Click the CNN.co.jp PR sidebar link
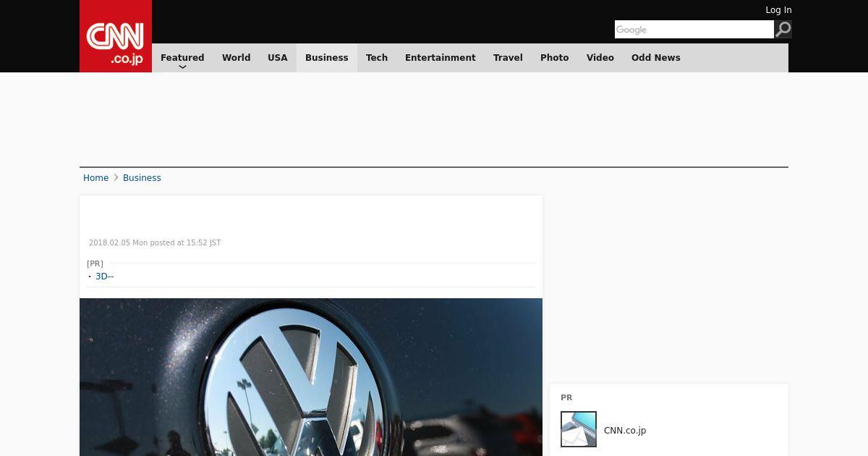This screenshot has height=456, width=868. (625, 431)
